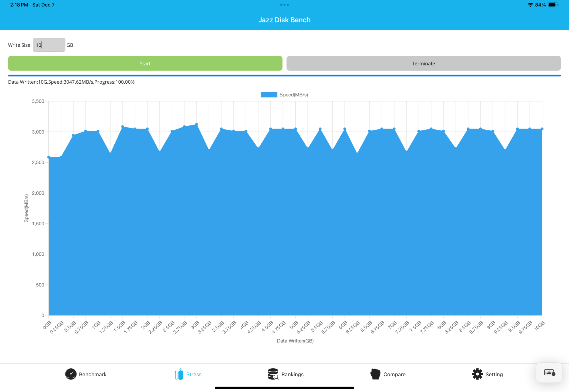Open the Rankings tab label

pos(292,374)
